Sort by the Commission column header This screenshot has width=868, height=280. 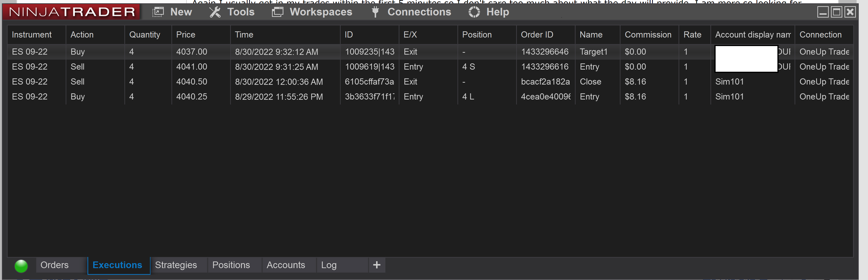[649, 35]
